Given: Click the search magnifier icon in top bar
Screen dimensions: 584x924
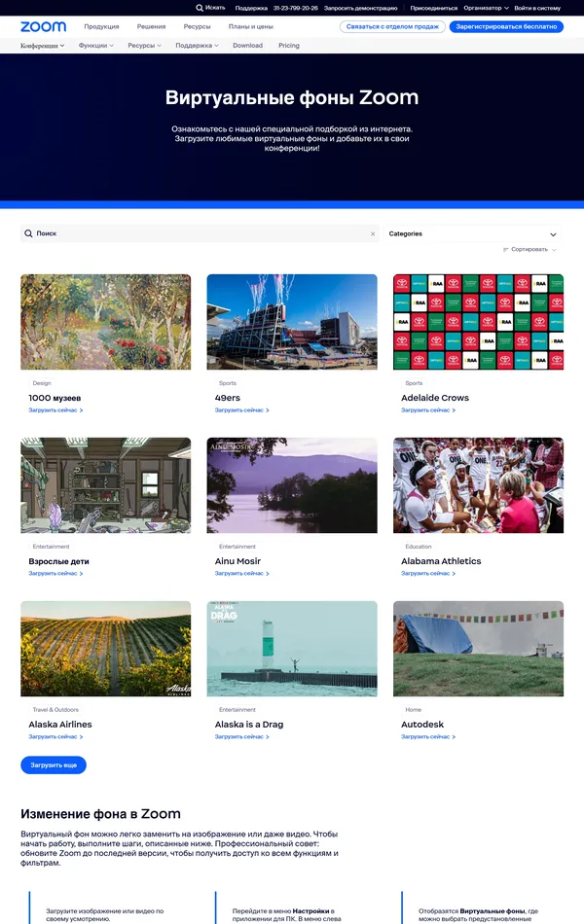Looking at the screenshot, I should [200, 8].
